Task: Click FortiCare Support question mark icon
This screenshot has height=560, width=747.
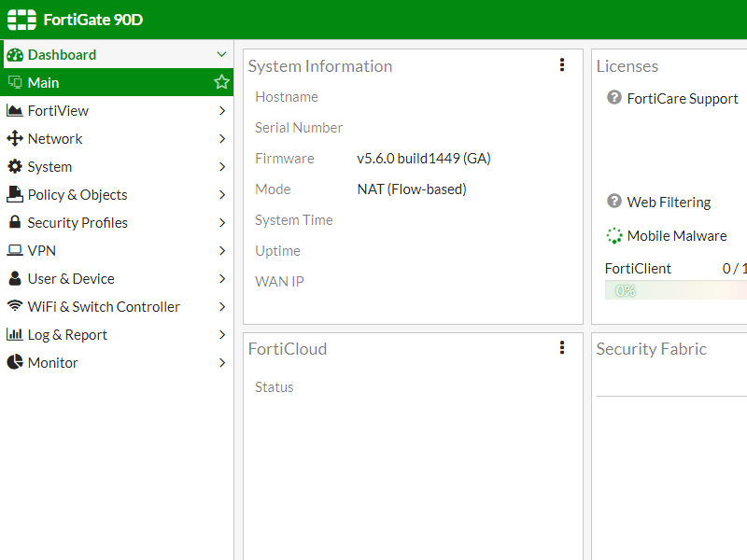Action: pyautogui.click(x=614, y=98)
